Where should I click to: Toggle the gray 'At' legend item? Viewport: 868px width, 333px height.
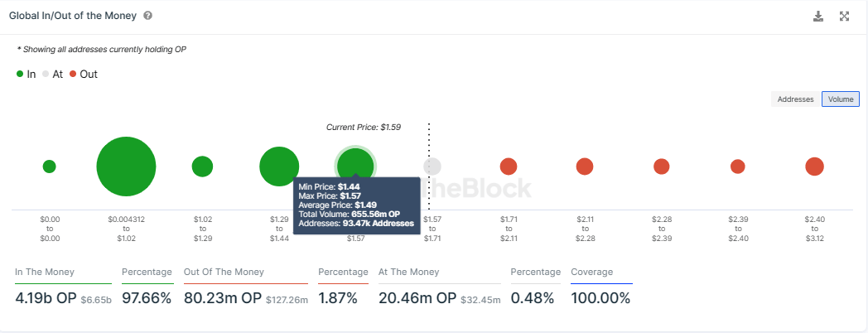tap(52, 74)
